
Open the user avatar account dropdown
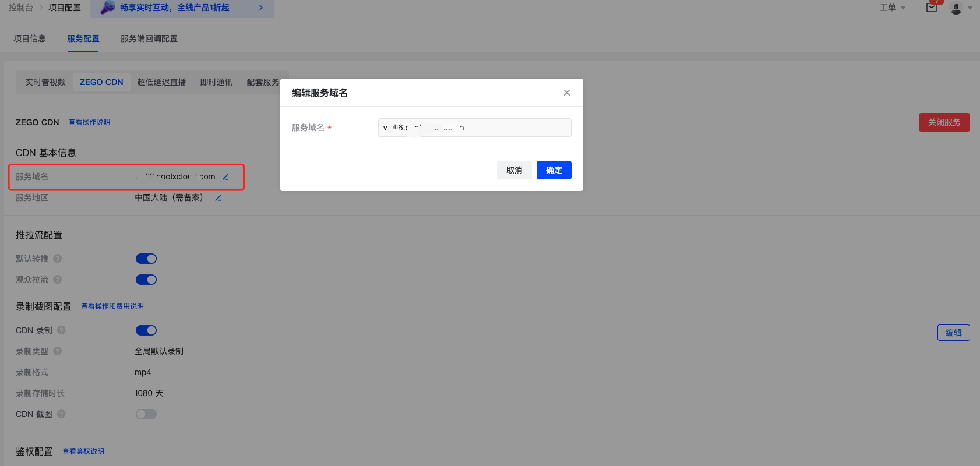[960, 8]
